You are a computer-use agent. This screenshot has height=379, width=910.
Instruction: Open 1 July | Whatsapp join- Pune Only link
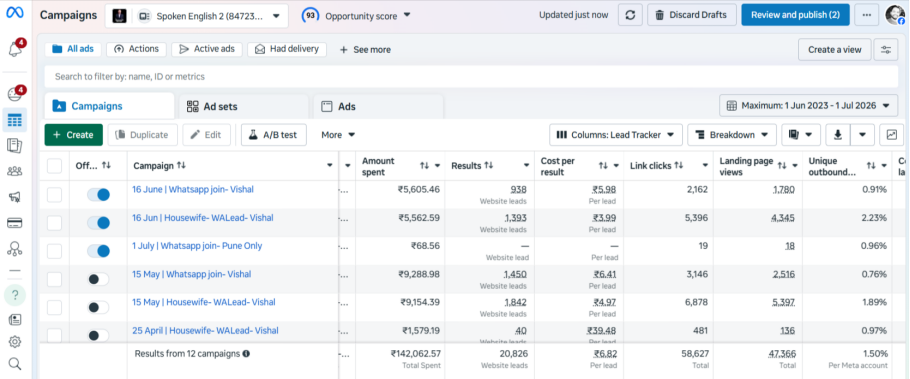click(197, 246)
